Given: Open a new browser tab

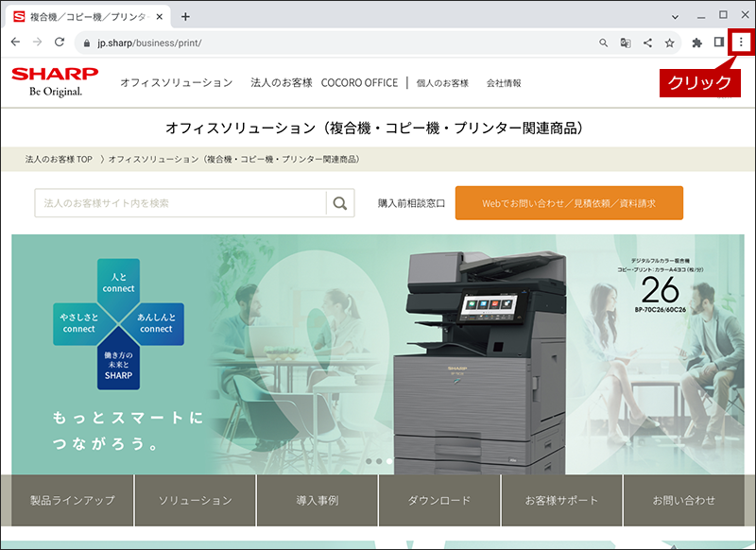Looking at the screenshot, I should pyautogui.click(x=185, y=17).
